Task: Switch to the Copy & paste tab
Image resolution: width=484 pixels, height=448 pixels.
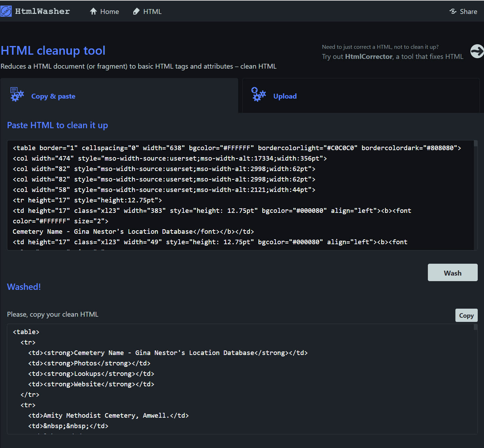Action: 119,96
